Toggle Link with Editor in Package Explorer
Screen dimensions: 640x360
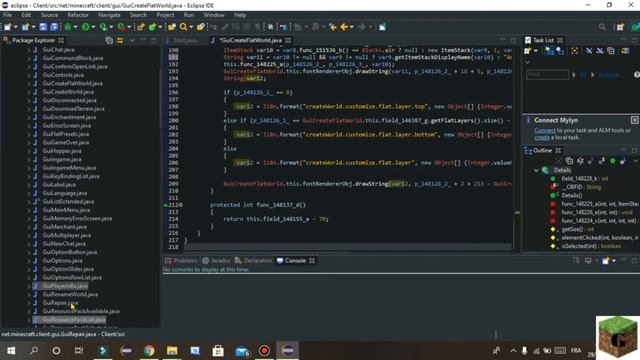pyautogui.click(x=120, y=40)
